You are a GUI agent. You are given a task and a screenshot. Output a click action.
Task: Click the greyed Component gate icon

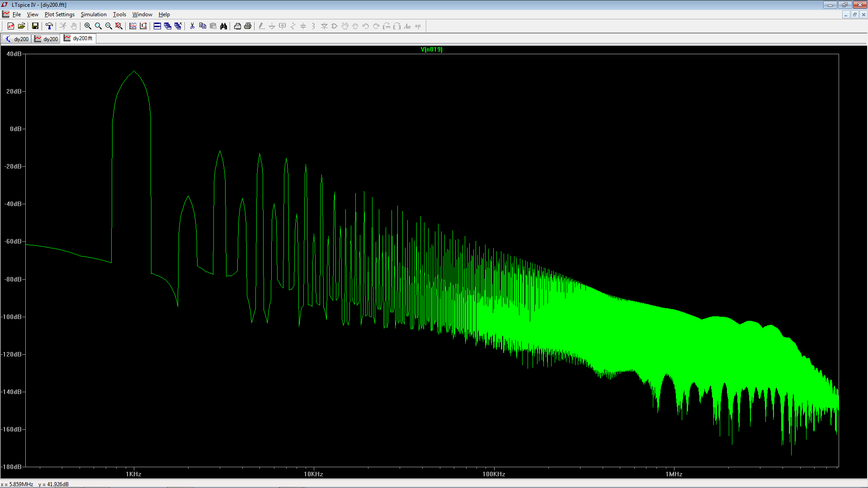[335, 26]
